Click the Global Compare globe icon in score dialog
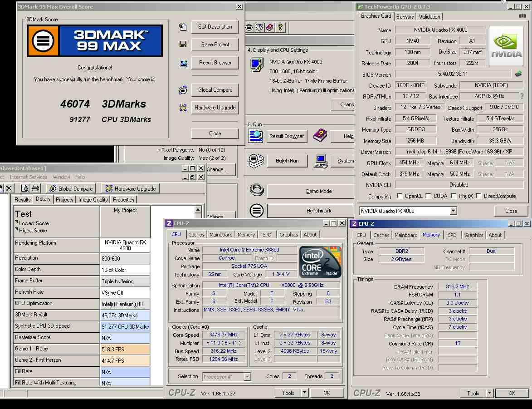Image resolution: width=532 pixels, height=409 pixels. pos(182,90)
